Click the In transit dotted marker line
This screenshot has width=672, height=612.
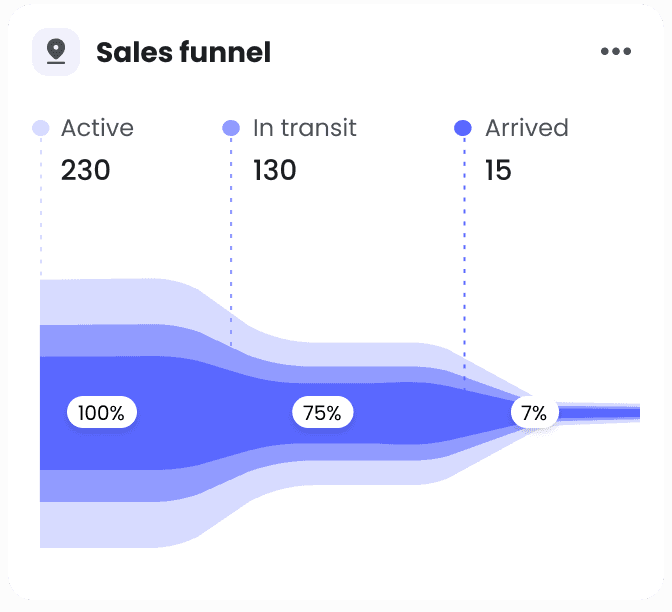pos(231,242)
